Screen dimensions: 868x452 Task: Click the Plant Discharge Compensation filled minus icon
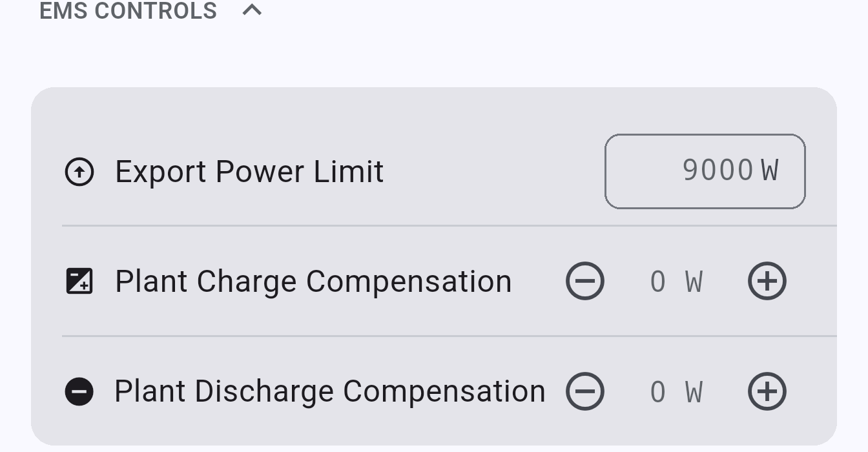tap(79, 391)
